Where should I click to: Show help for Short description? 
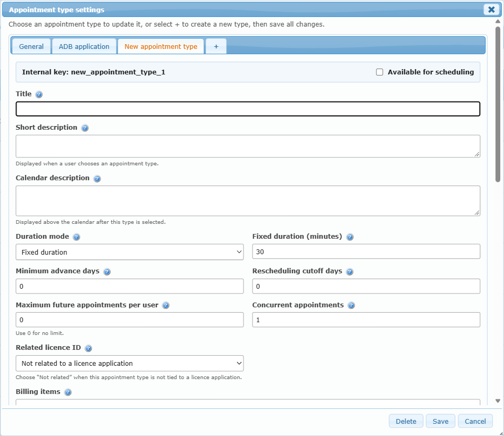click(85, 128)
